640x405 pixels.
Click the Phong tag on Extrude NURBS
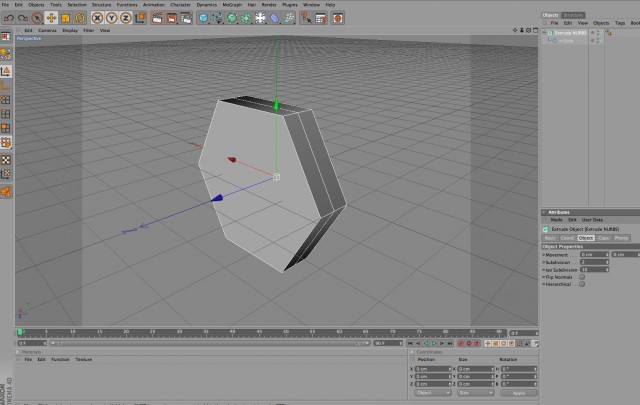click(x=608, y=33)
